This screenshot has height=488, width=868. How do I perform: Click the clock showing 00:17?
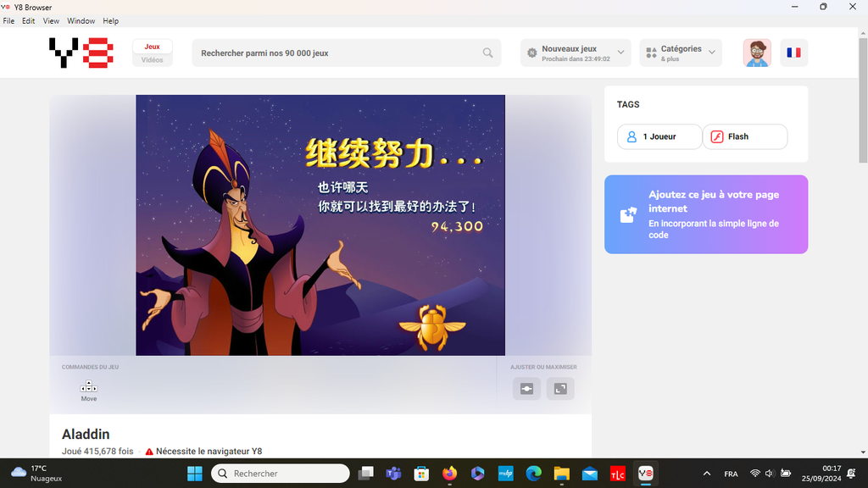tap(832, 469)
